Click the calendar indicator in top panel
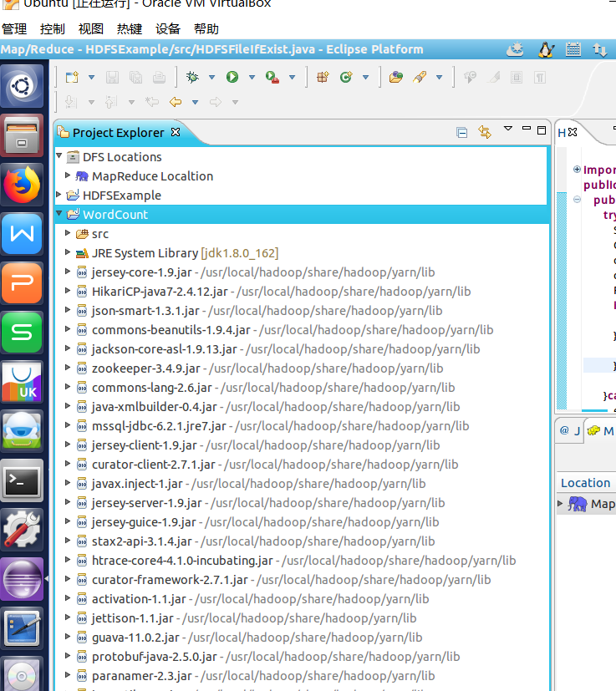The image size is (616, 691). [573, 50]
